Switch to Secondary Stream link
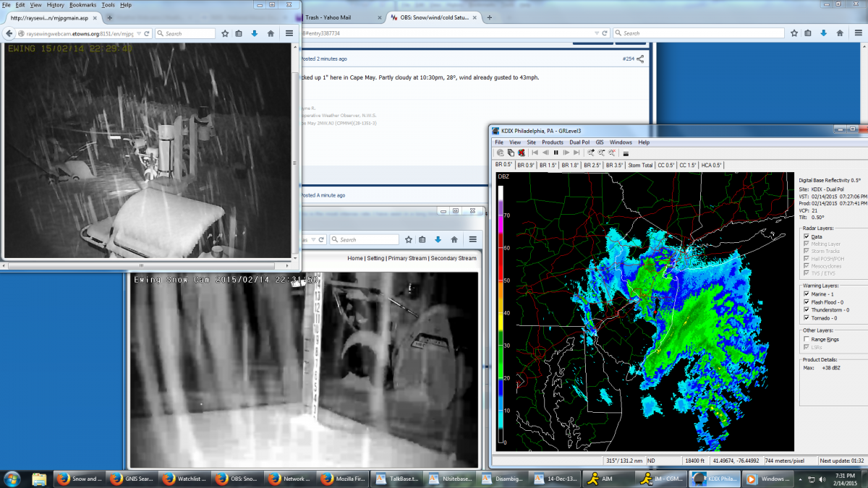Image resolution: width=868 pixels, height=488 pixels. coord(453,258)
